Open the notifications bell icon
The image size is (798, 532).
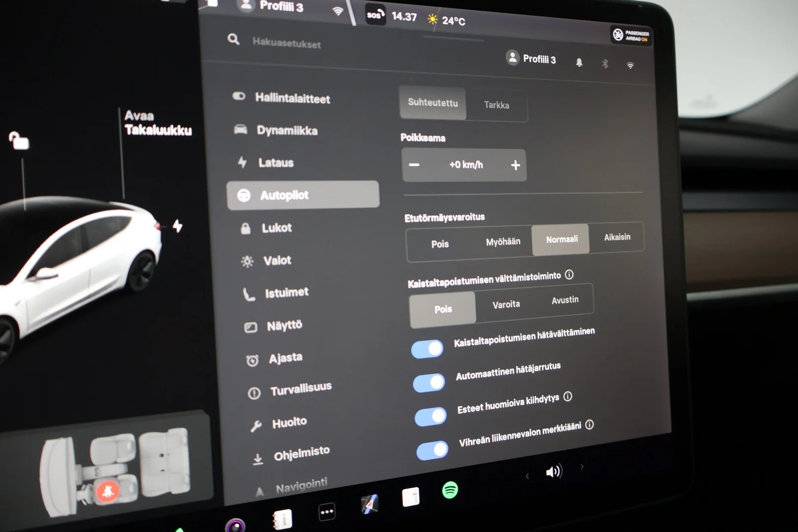point(579,62)
